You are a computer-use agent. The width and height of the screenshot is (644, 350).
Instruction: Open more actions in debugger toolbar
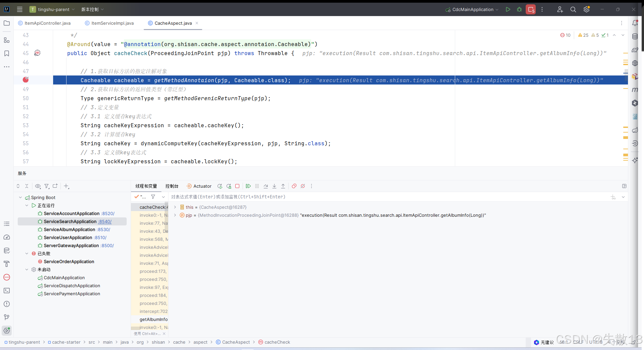311,186
